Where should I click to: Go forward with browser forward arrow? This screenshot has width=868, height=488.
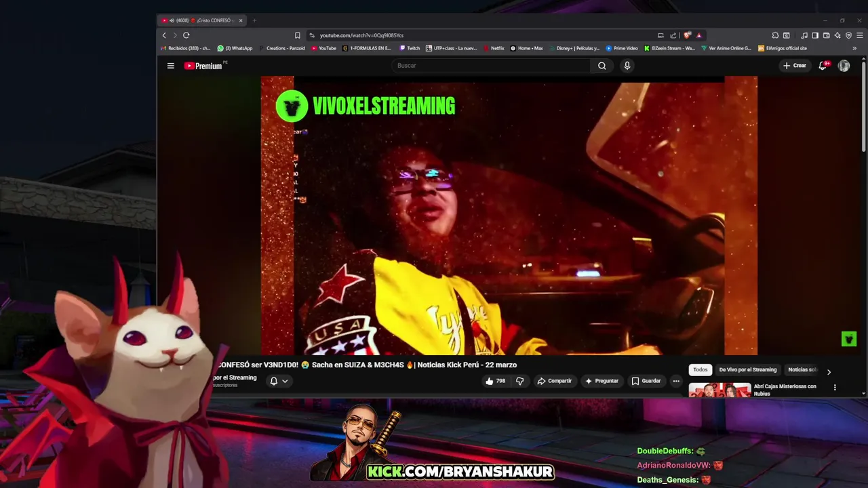pos(175,35)
